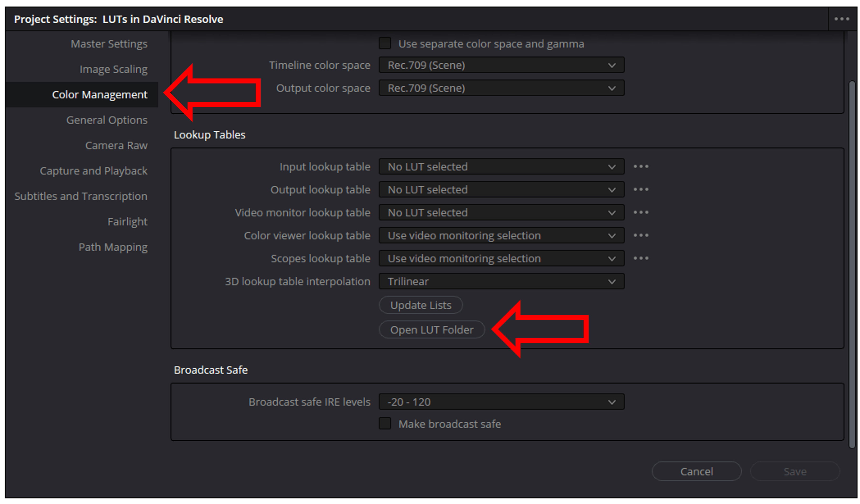The height and width of the screenshot is (504, 860).
Task: Go to Capture and Playback settings
Action: (x=93, y=171)
